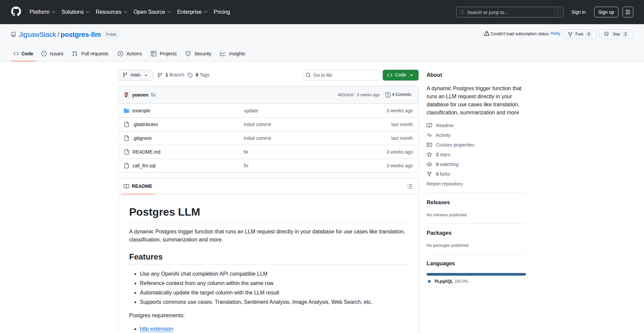Click the branch icon next to 1 Branch
This screenshot has height=333, width=644.
pos(160,75)
